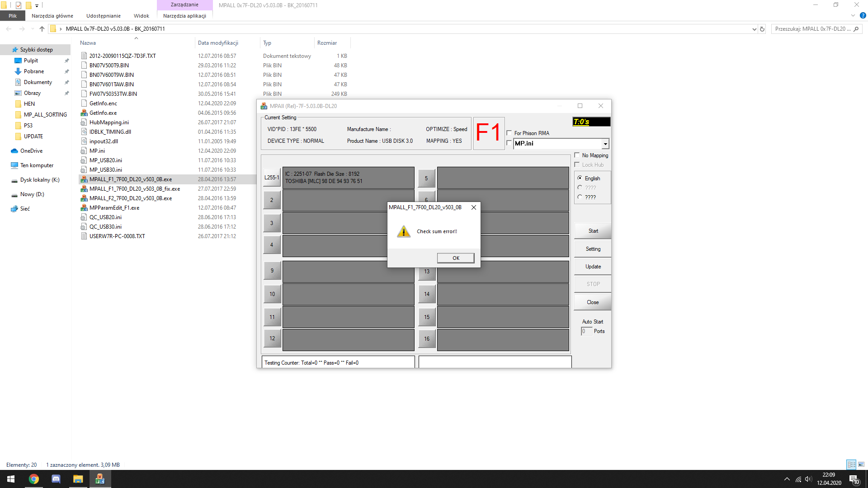The width and height of the screenshot is (868, 488).
Task: Switch to the Widok ribbon tab
Action: 142,16
